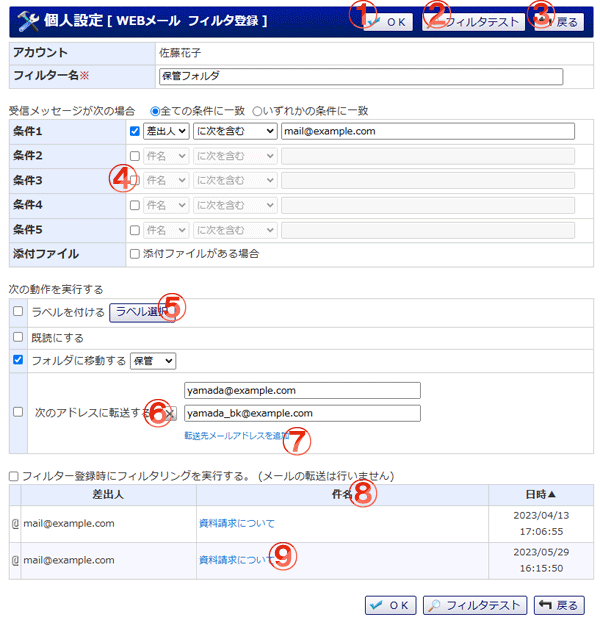600x620 pixels.
Task: Open 条件1 差出人 field dropdown
Action: [x=166, y=131]
